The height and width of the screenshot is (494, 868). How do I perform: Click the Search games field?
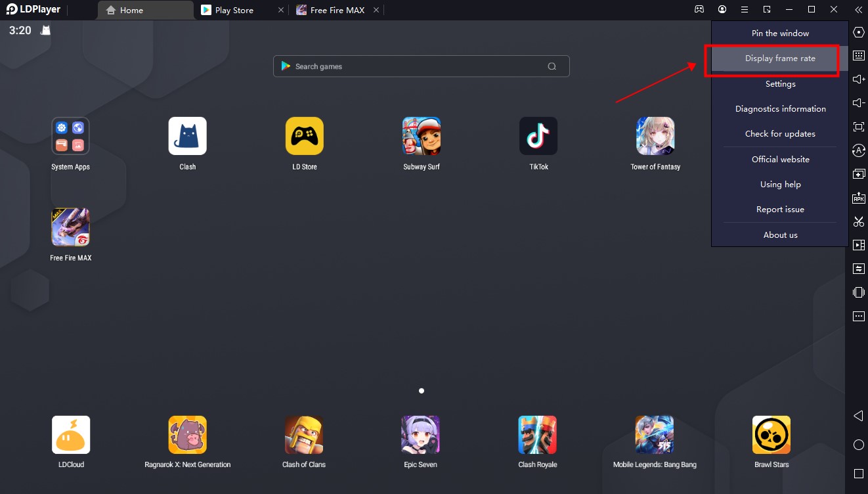421,66
